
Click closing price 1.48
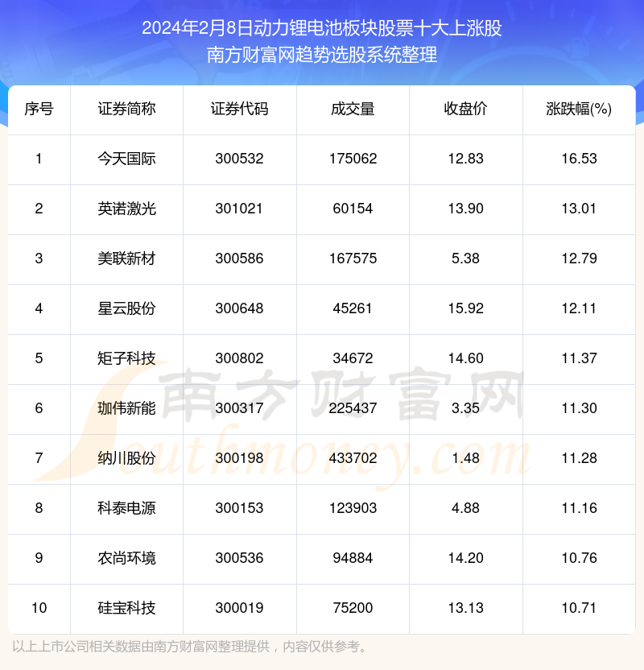point(465,458)
